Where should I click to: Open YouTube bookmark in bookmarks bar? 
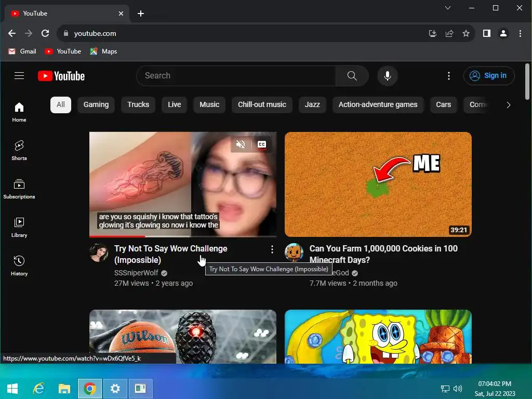click(63, 51)
